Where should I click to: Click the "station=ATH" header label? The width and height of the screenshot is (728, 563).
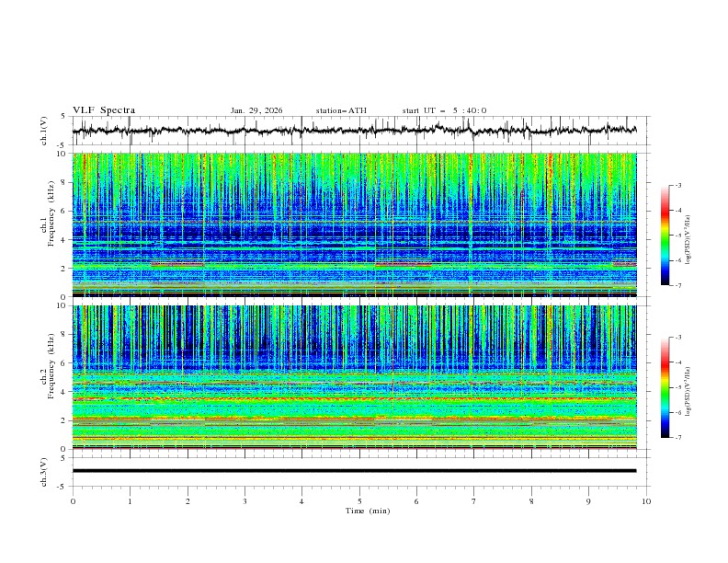pos(341,110)
